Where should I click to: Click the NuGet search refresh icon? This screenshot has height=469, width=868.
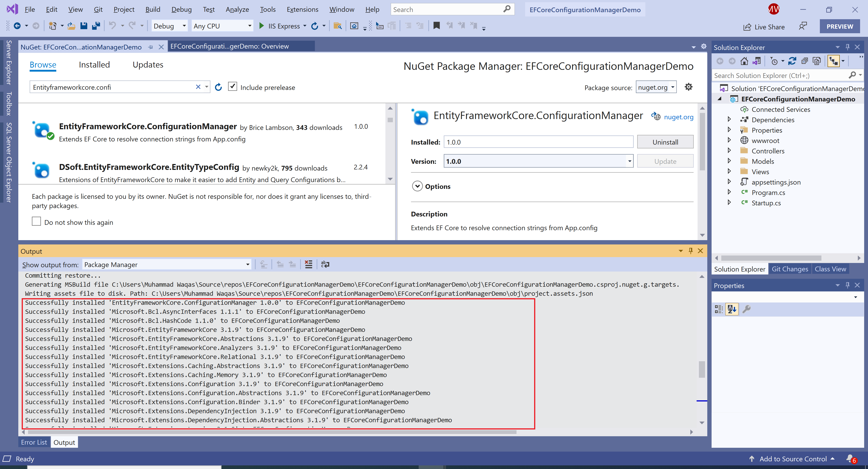pos(218,87)
